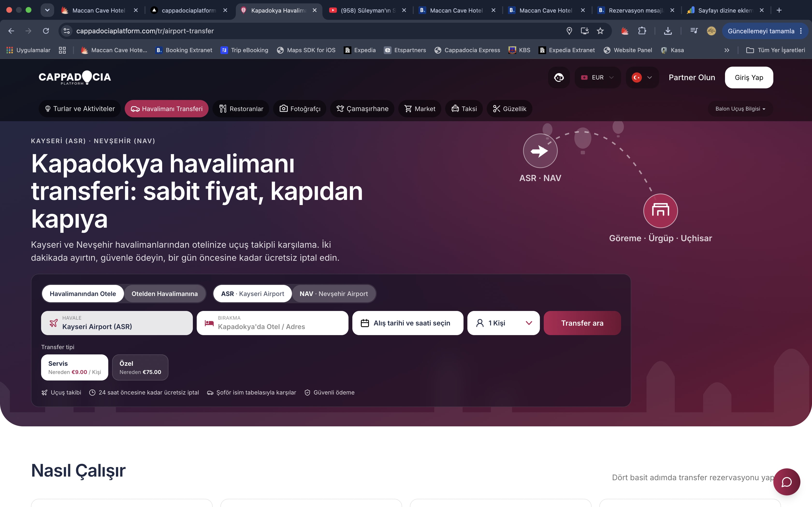Select the Özel transfer type
This screenshot has width=812, height=507.
140,367
